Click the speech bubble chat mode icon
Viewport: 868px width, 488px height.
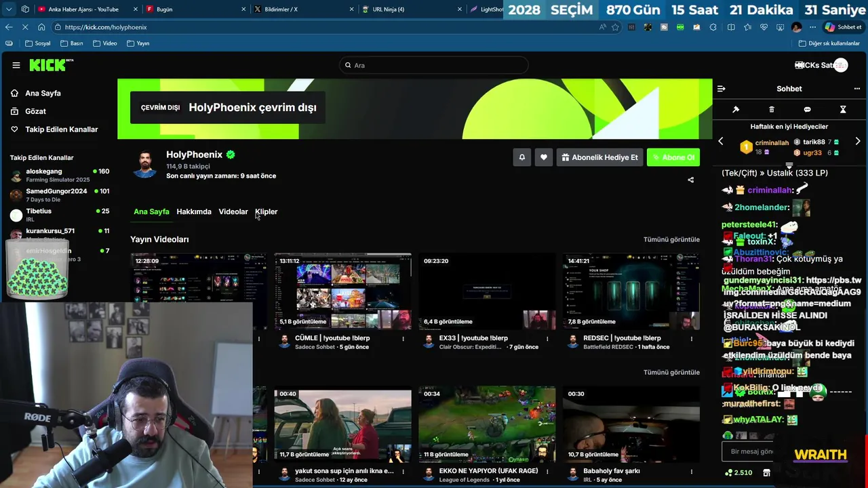click(x=807, y=109)
